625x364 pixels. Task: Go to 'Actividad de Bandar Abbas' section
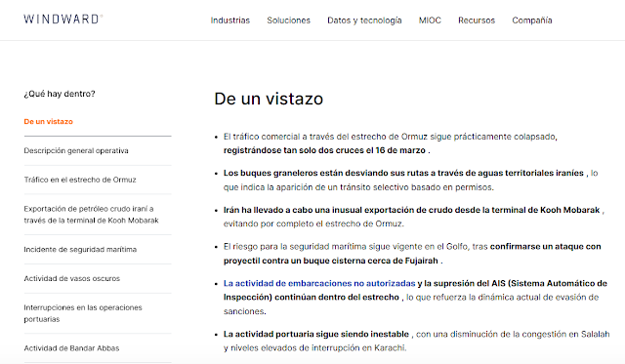[71, 348]
